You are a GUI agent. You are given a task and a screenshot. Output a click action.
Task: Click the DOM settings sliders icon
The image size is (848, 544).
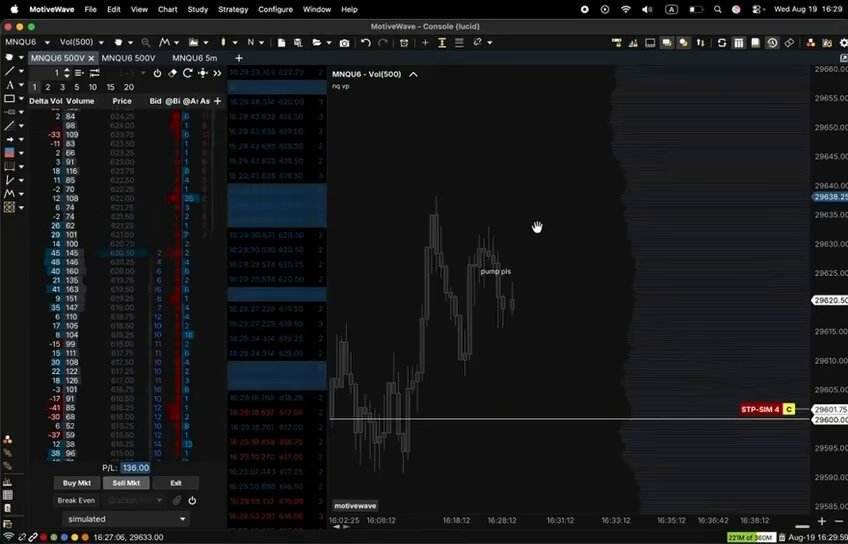[x=95, y=73]
